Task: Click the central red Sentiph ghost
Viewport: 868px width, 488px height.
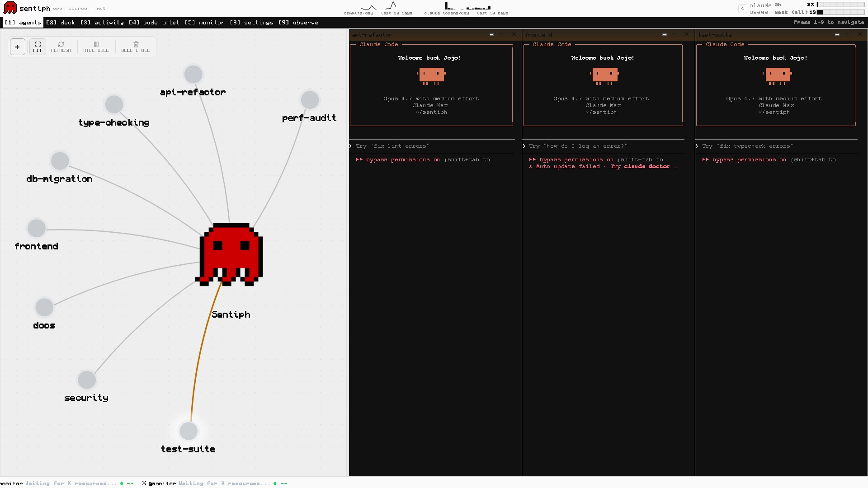Action: point(230,254)
